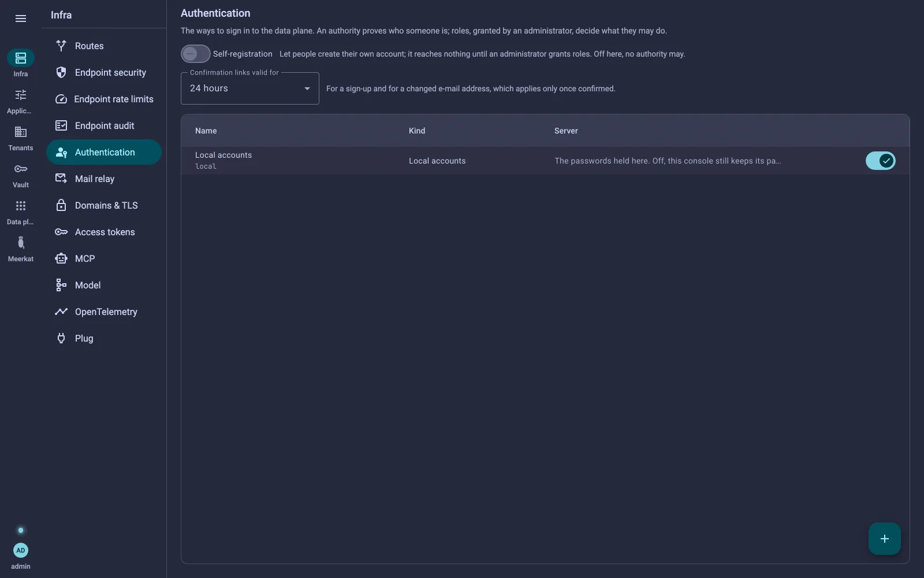Click the Authentication page heading
The height and width of the screenshot is (578, 924).
point(215,13)
